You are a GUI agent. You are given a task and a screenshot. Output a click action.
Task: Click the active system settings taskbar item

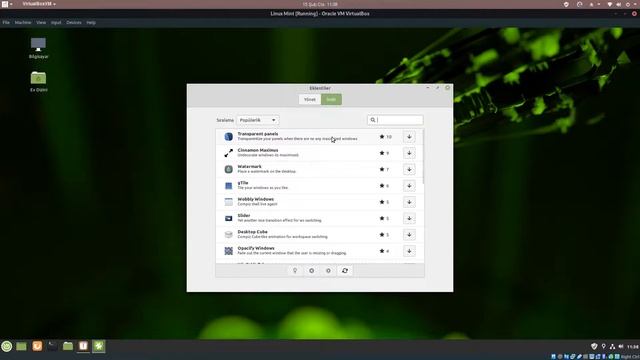pos(98,347)
